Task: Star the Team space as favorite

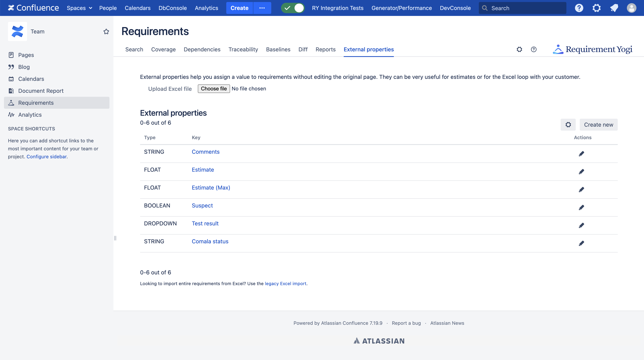Action: 106,31
